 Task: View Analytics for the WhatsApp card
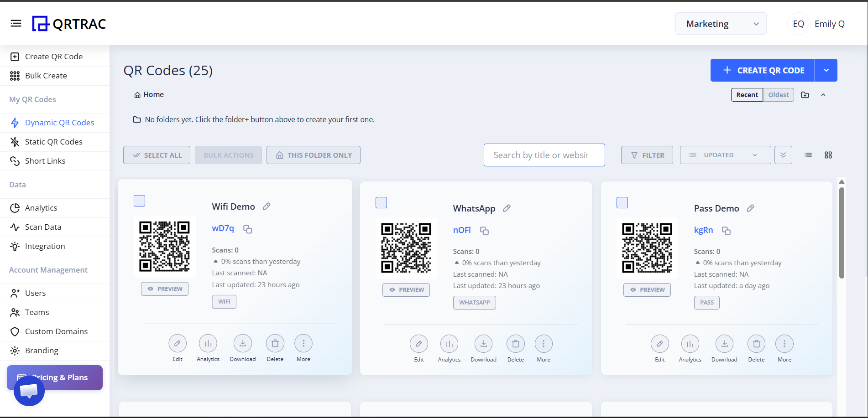point(450,344)
